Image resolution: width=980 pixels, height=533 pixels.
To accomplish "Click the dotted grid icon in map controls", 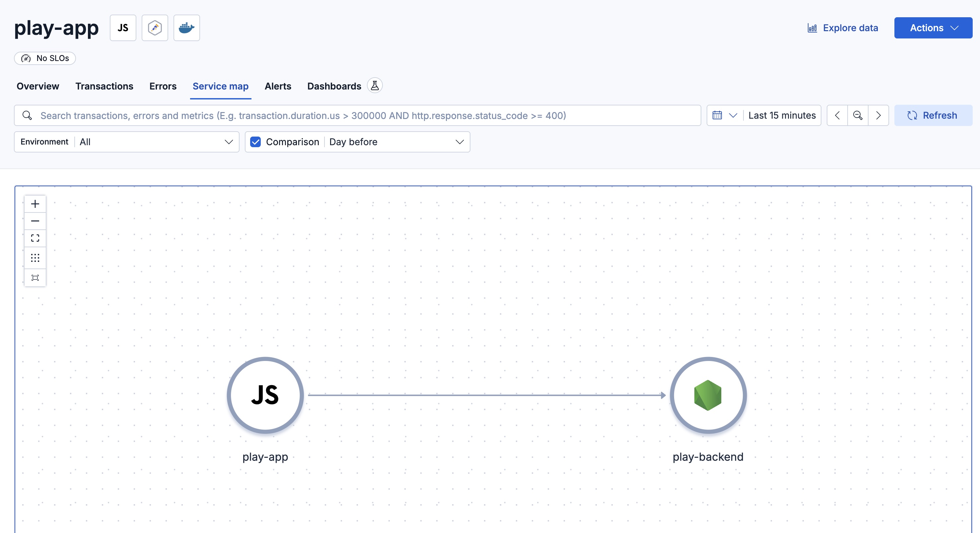I will coord(35,258).
